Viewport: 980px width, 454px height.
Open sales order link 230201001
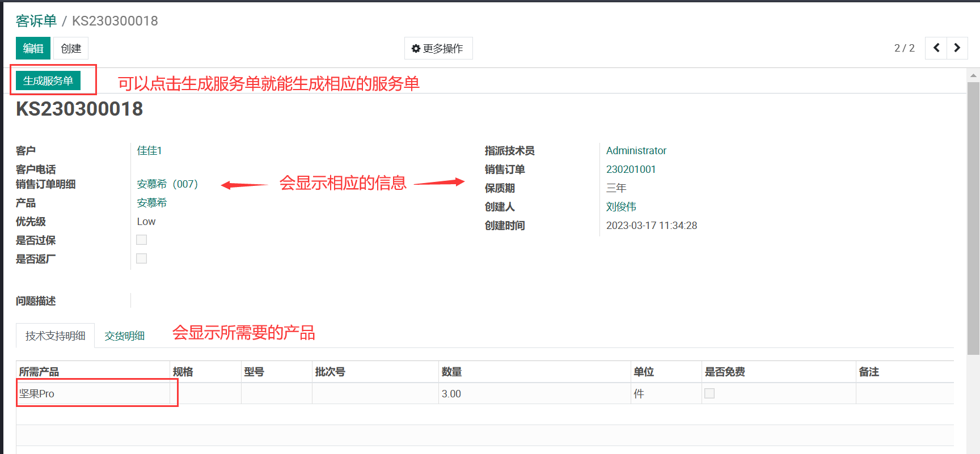pyautogui.click(x=631, y=169)
